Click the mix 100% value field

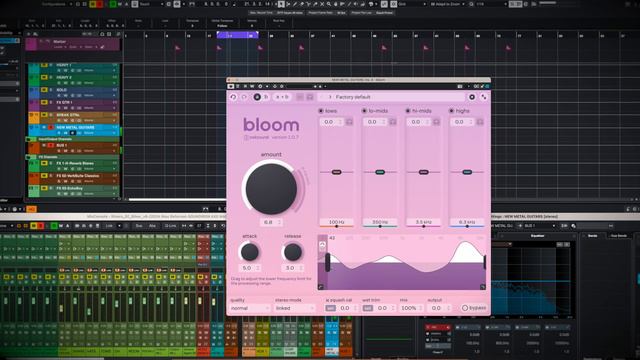pyautogui.click(x=411, y=308)
